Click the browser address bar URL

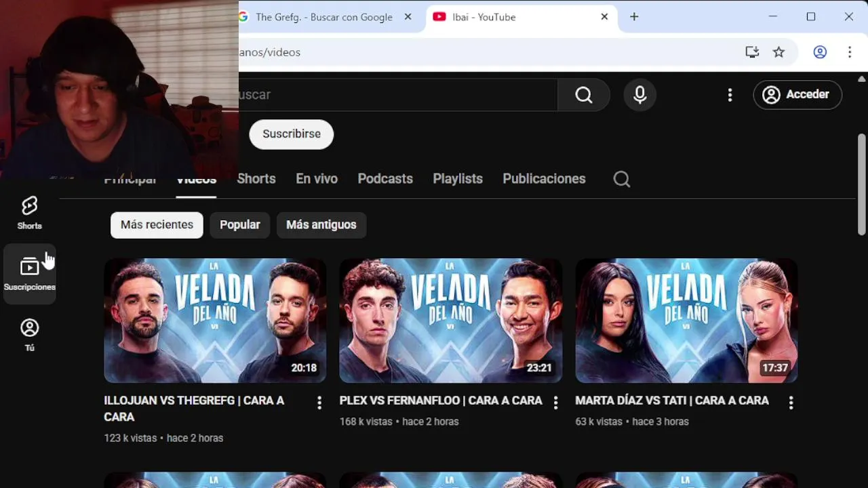pyautogui.click(x=269, y=52)
